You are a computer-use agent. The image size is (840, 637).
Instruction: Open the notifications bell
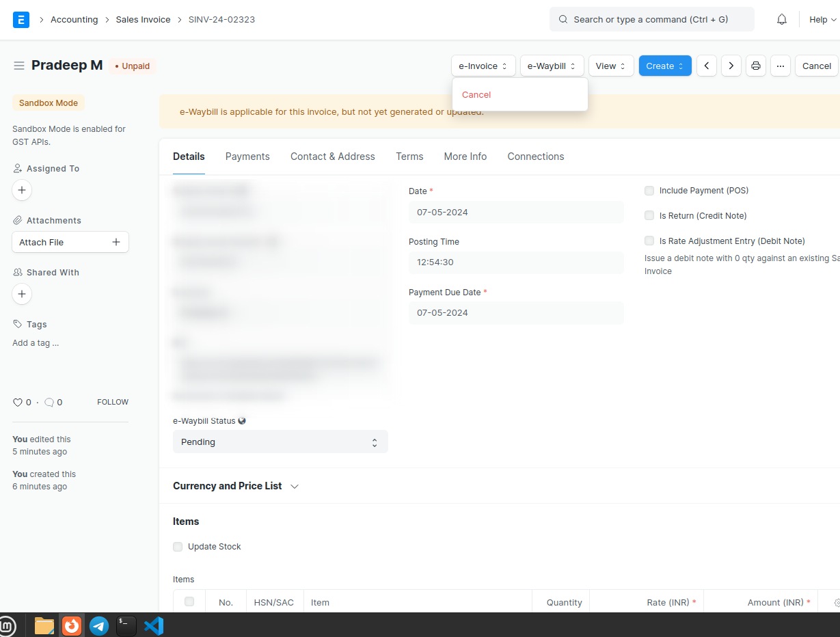click(x=782, y=20)
